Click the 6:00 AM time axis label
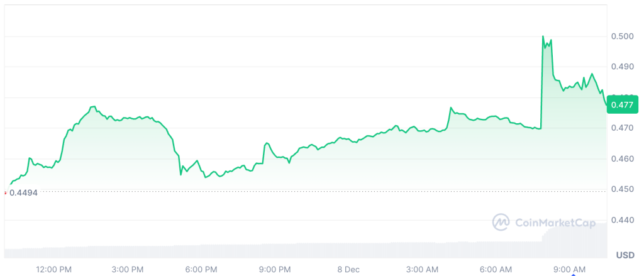The width and height of the screenshot is (644, 276). click(496, 269)
